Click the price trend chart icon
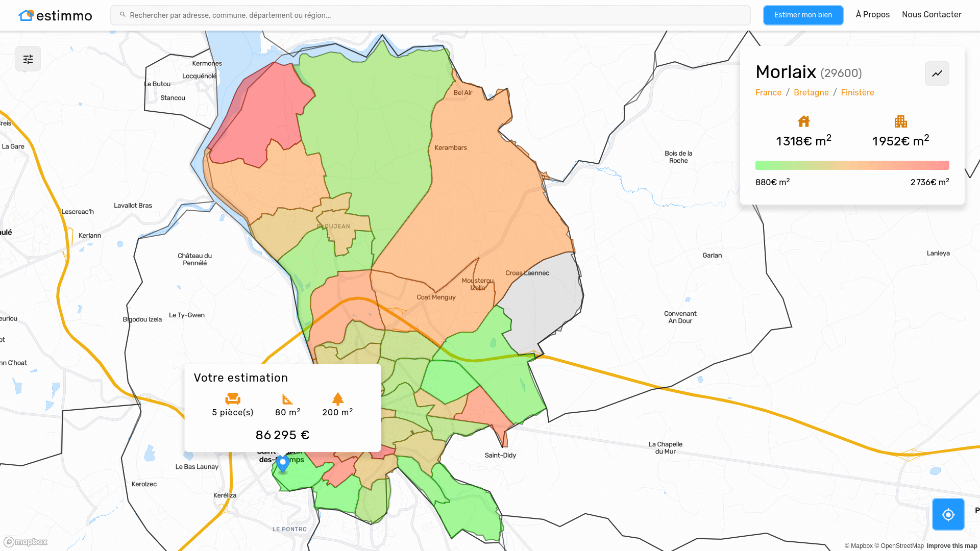This screenshot has height=551, width=980. [x=937, y=73]
